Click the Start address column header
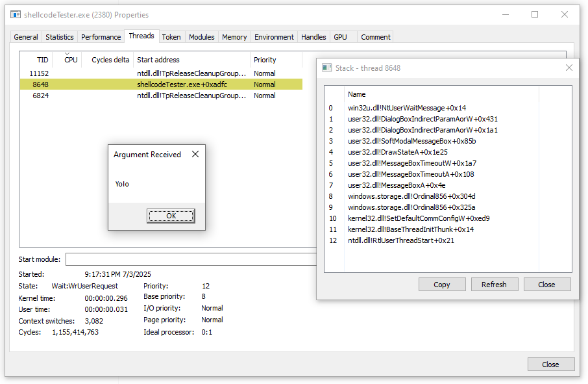The height and width of the screenshot is (384, 588). [x=191, y=60]
